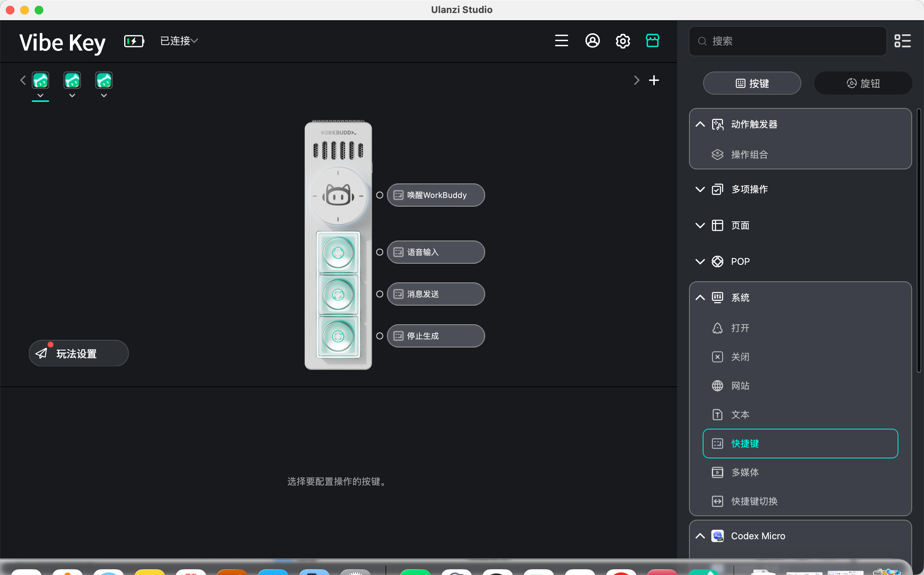Image resolution: width=924 pixels, height=575 pixels.
Task: Select the third profile icon
Action: [104, 80]
